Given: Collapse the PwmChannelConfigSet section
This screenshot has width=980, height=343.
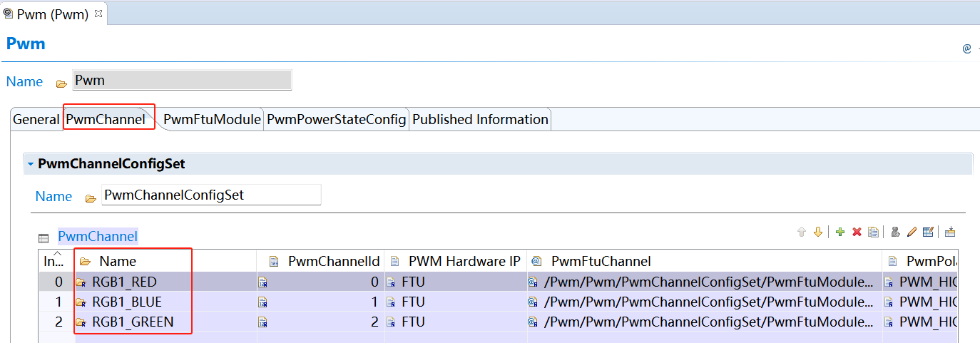Looking at the screenshot, I should click(31, 164).
